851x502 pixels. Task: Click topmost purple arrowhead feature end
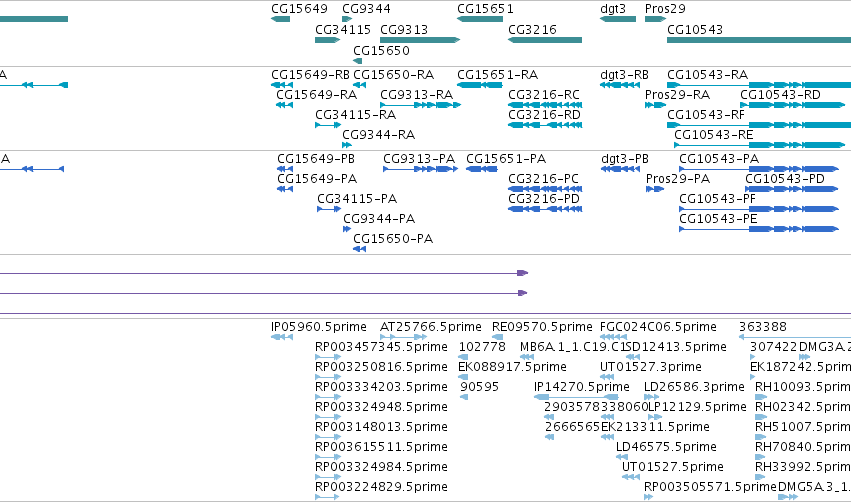click(523, 273)
